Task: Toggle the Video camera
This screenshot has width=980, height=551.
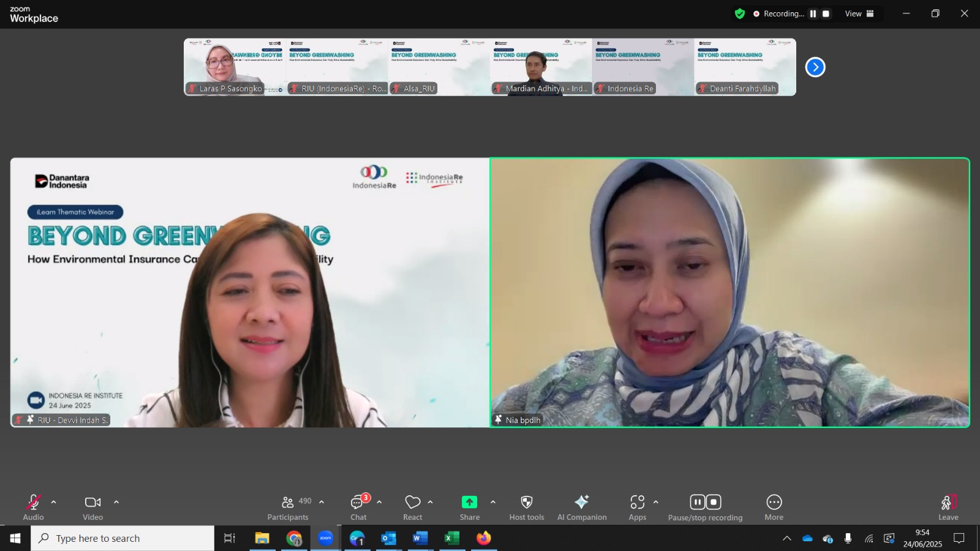Action: (93, 508)
